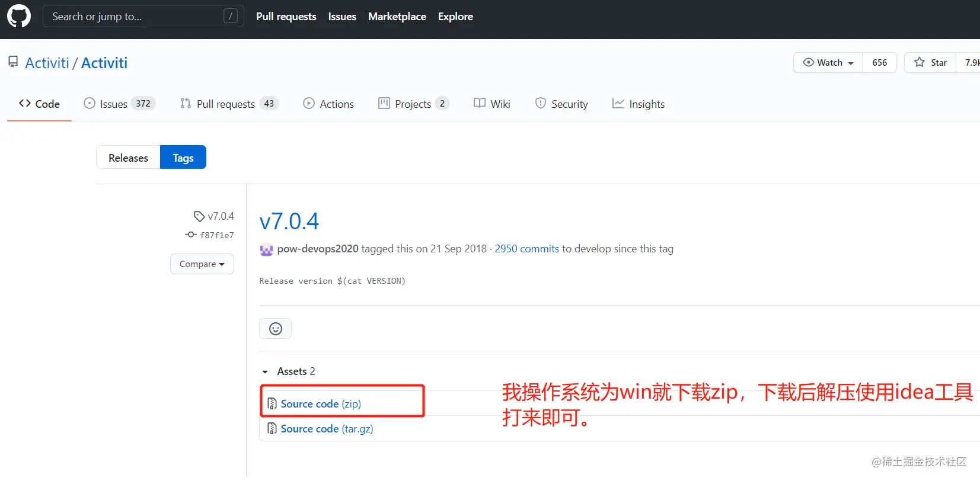
Task: Click the smiley add-reaction icon
Action: coord(275,329)
